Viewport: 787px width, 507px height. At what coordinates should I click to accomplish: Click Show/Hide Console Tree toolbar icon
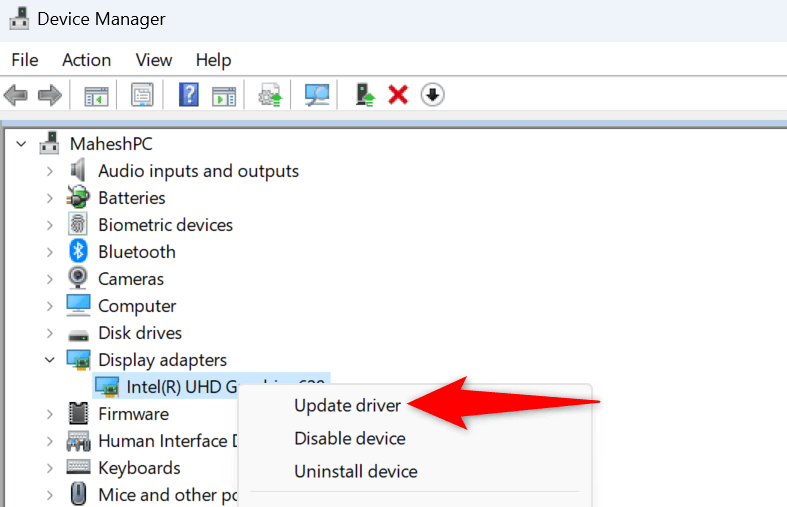(96, 95)
